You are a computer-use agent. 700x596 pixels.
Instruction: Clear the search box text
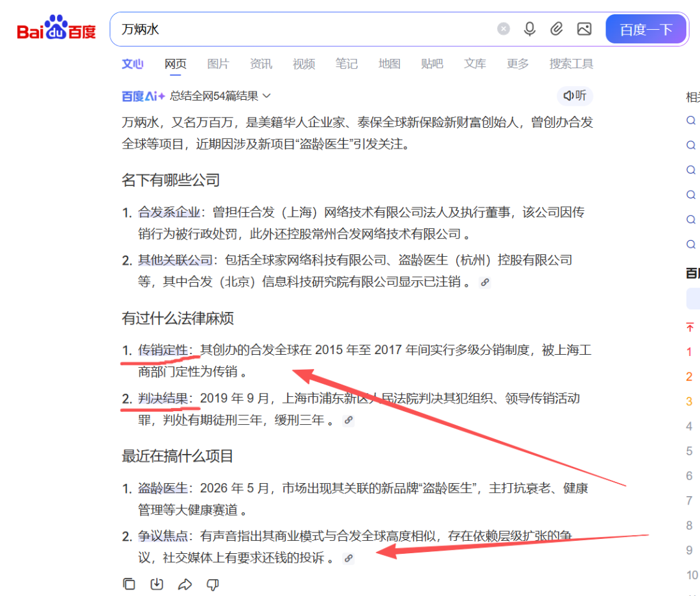point(504,29)
